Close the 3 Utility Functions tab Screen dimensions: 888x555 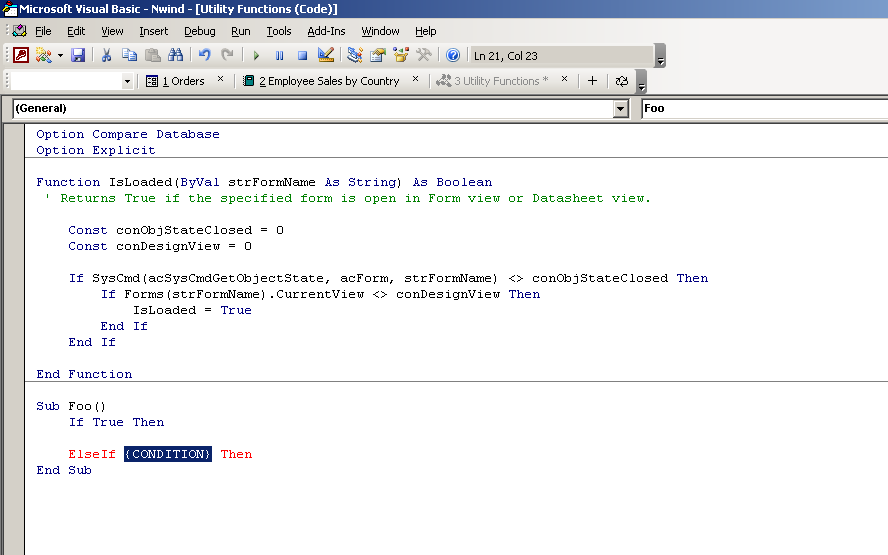(x=564, y=79)
